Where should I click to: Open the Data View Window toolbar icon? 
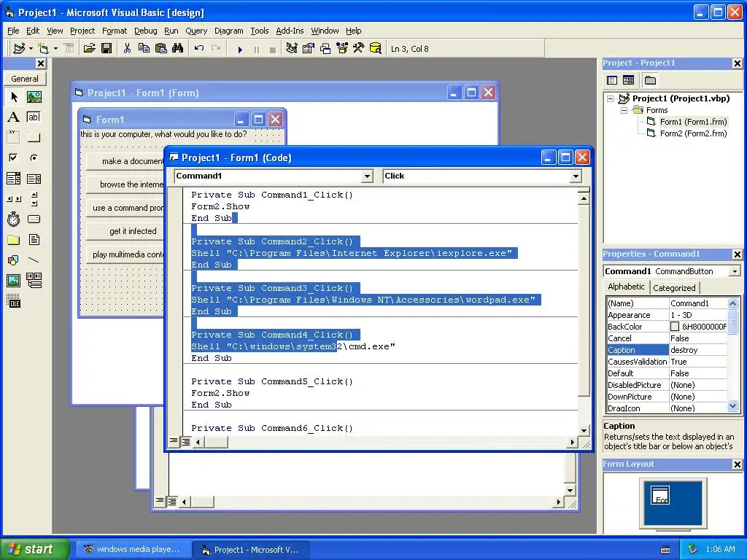click(x=376, y=49)
